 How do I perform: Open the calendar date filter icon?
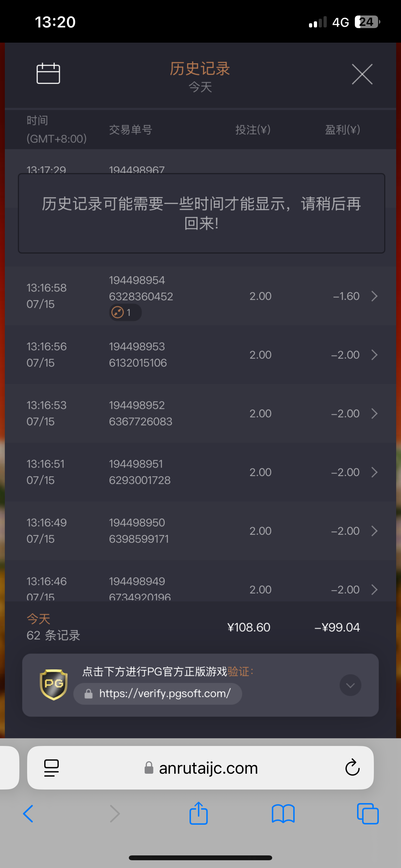click(x=48, y=73)
